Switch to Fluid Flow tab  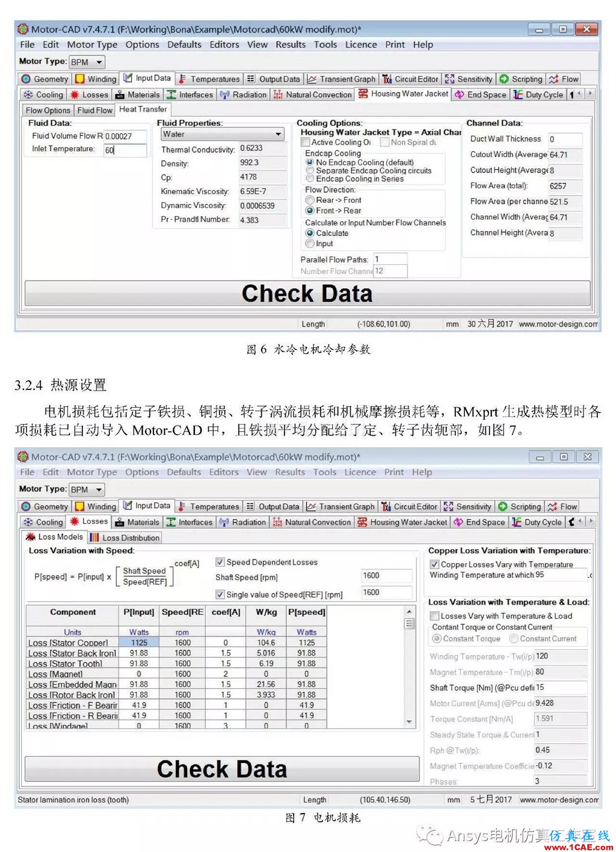point(95,110)
